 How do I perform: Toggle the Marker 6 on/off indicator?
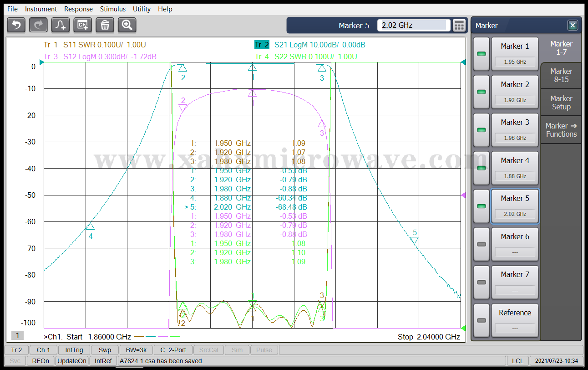point(481,244)
